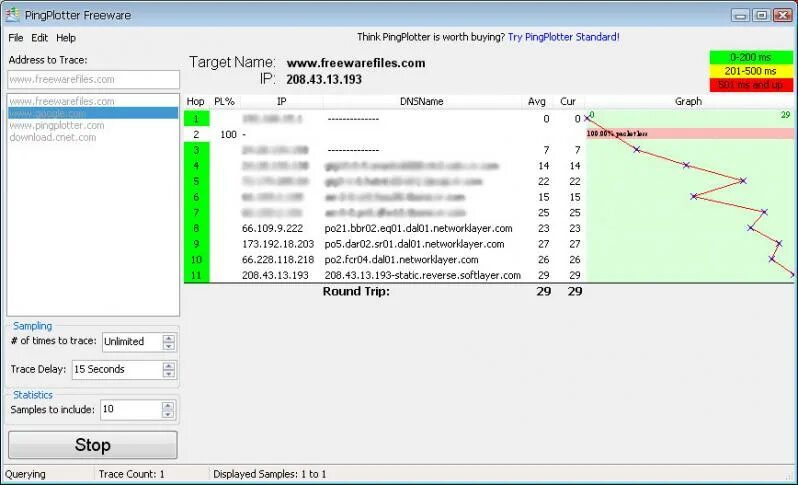Click DNS name po21.bbr02.eq01.dal01.networklayer.com
The image size is (798, 485).
(418, 229)
